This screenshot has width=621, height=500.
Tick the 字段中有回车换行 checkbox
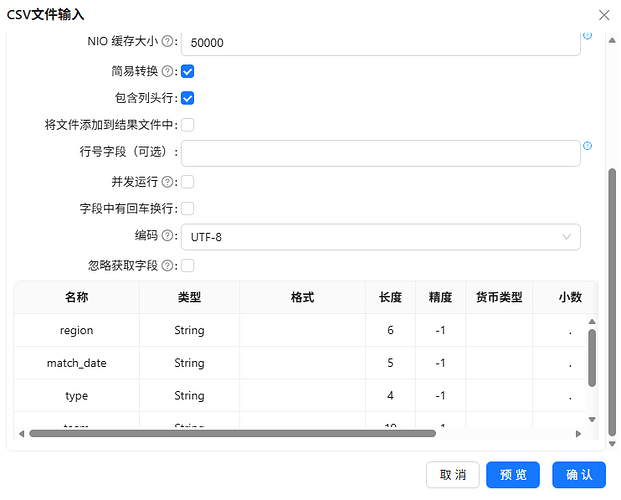187,209
